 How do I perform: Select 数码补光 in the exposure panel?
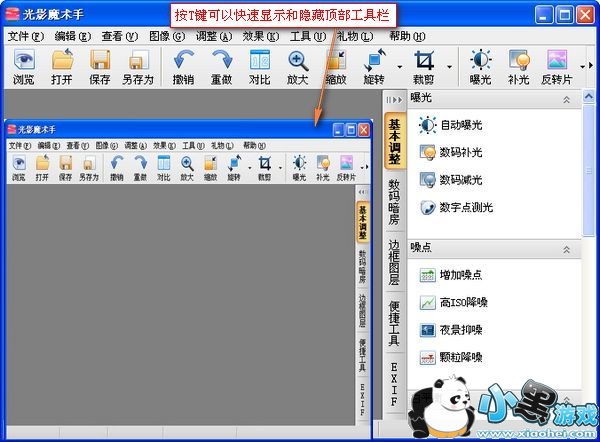[x=450, y=152]
